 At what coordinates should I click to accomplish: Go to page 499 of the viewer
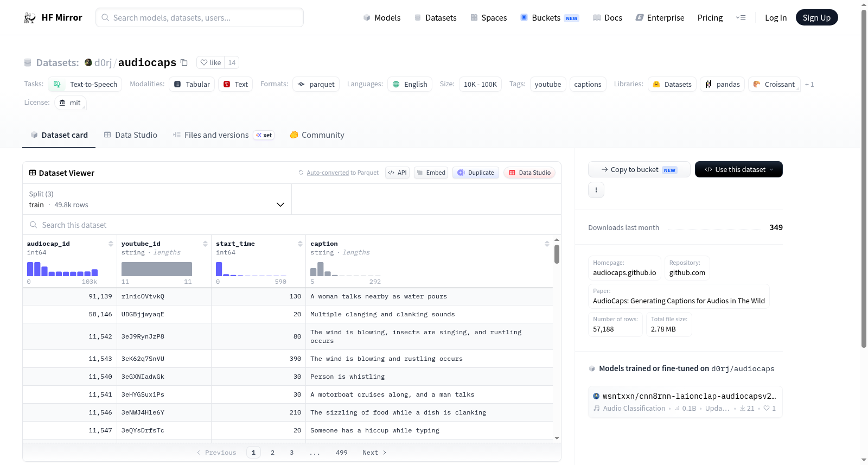point(341,453)
